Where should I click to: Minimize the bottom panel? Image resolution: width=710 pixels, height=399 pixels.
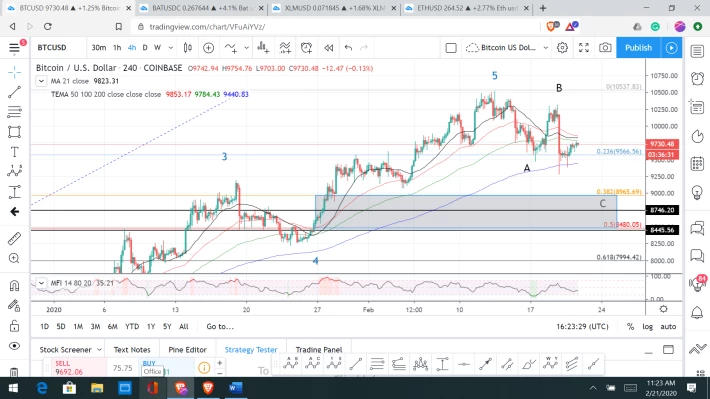(x=648, y=351)
